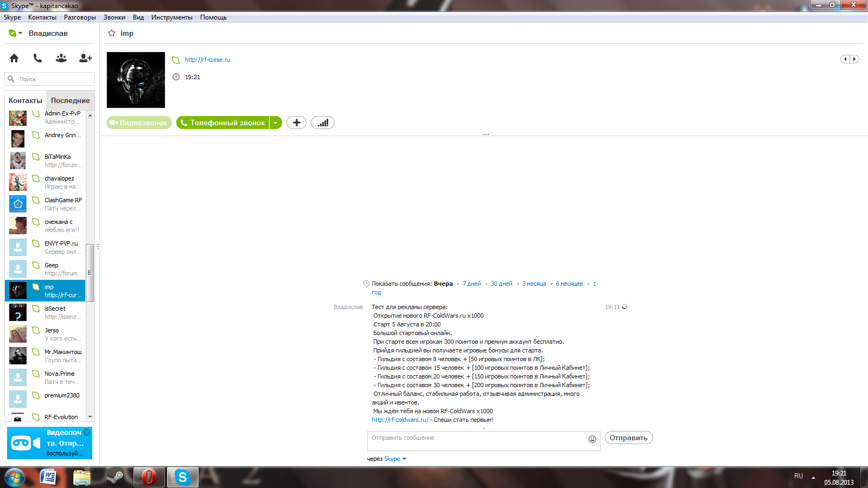Image resolution: width=868 pixels, height=488 pixels.
Task: Show messages from 3 месяца
Action: tap(534, 284)
